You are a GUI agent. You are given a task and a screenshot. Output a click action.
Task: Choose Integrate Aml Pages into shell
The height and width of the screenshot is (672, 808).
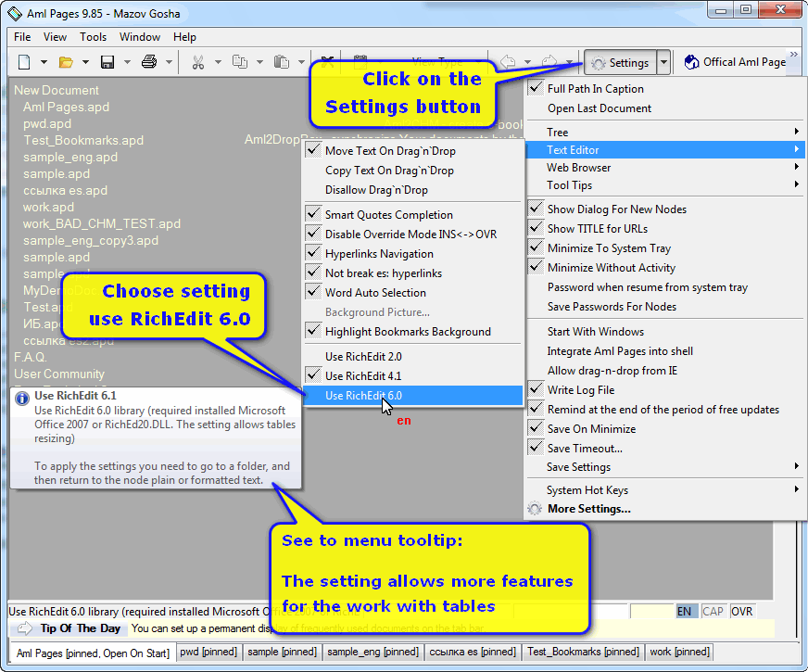point(664,351)
